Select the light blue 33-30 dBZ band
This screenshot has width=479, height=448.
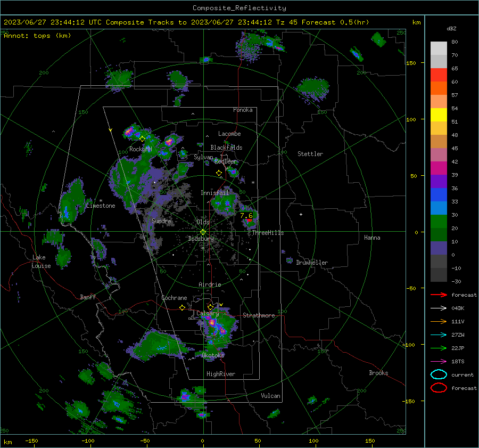[x=439, y=208]
